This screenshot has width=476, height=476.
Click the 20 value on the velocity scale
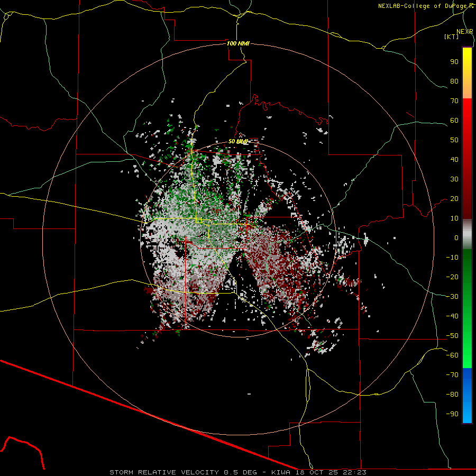454,198
